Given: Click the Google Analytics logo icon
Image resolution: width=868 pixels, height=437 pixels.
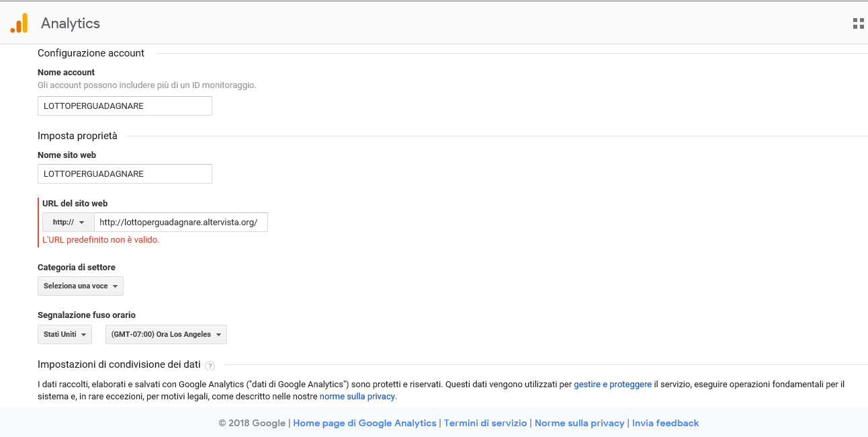Looking at the screenshot, I should click(19, 24).
